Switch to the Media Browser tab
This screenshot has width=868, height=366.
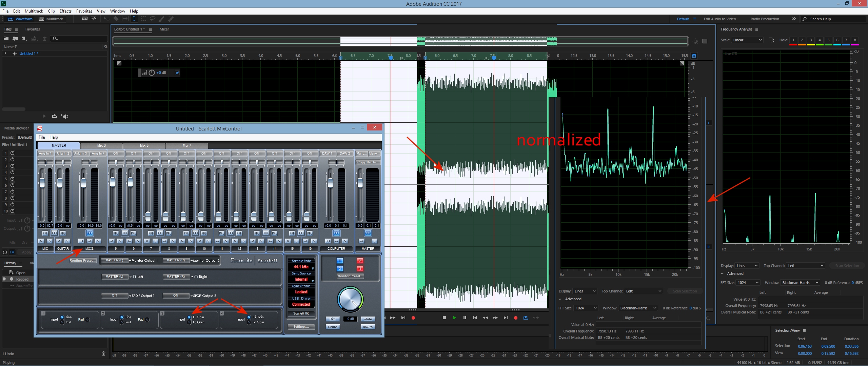[x=17, y=128]
